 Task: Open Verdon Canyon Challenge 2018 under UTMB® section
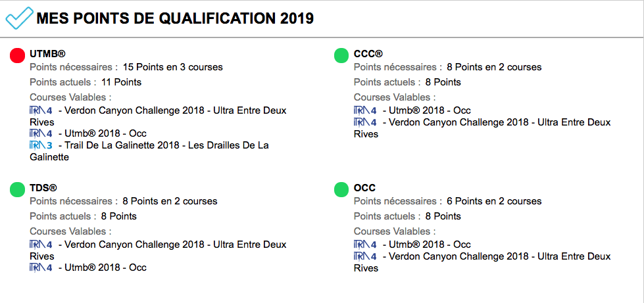174,110
